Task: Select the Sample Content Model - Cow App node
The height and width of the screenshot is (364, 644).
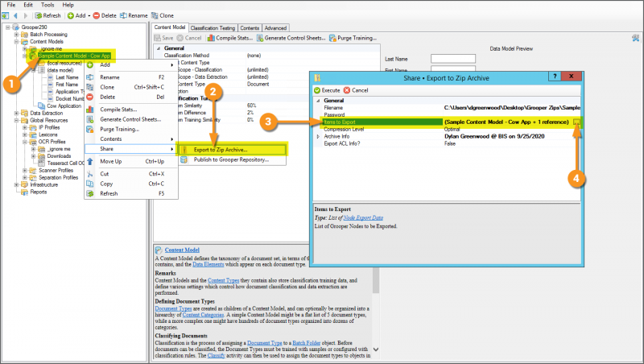Action: (x=74, y=56)
